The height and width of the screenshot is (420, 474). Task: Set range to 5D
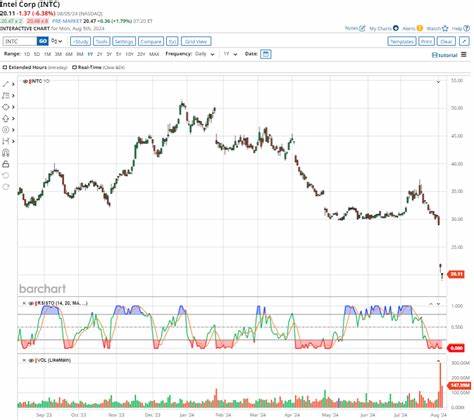coord(37,54)
